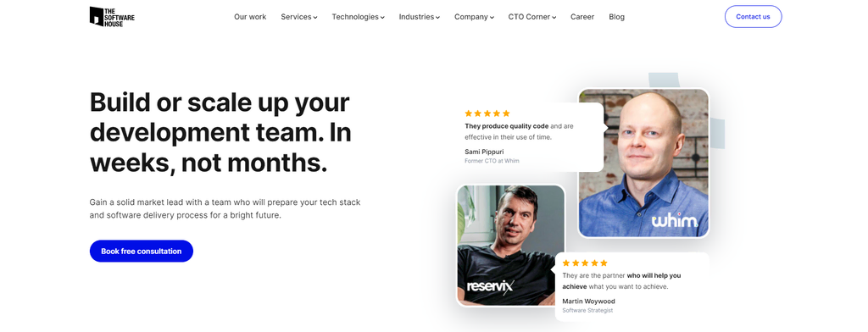Open the Our work page
868x332 pixels.
click(250, 17)
